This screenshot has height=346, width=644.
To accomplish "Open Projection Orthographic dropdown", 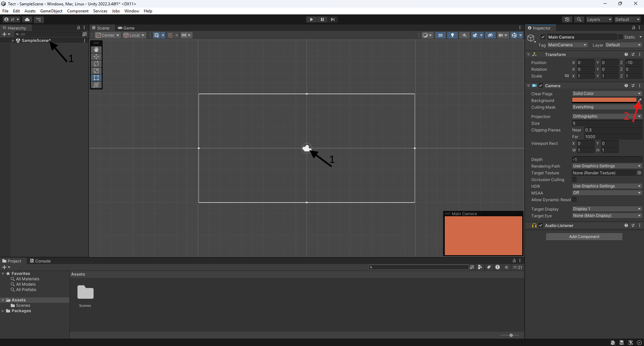I will (606, 116).
